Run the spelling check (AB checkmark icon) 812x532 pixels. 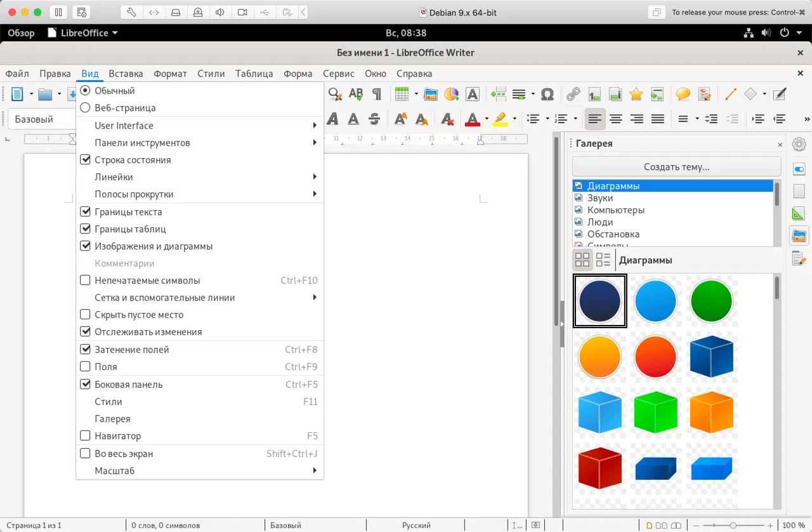[356, 95]
